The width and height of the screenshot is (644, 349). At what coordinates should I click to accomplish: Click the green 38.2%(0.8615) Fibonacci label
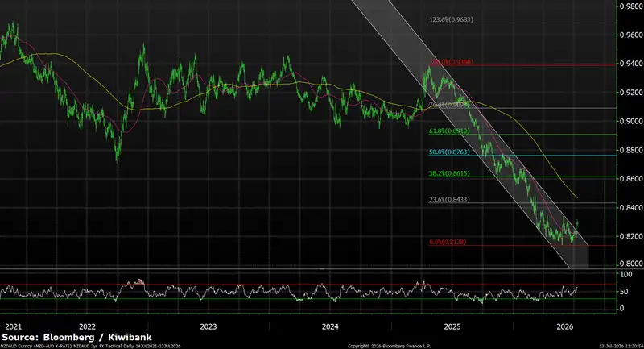(449, 174)
